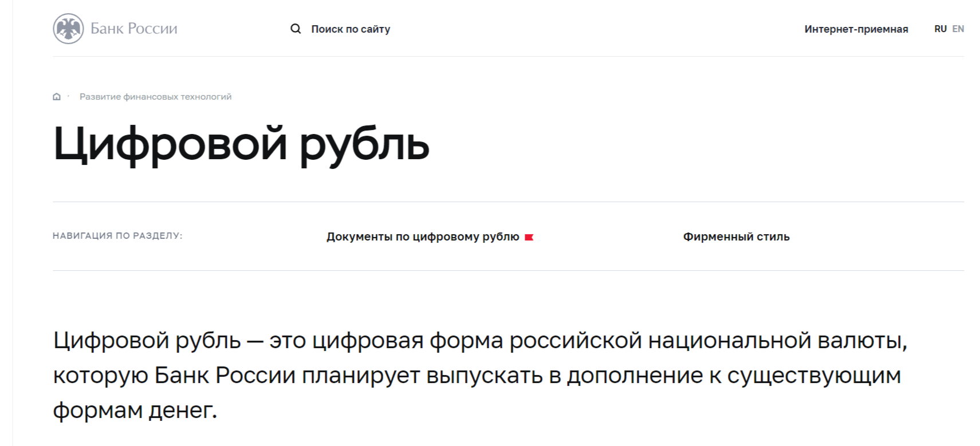Open Развитие финансовых технологий breadcrumb
The width and height of the screenshot is (980, 446).
click(156, 97)
